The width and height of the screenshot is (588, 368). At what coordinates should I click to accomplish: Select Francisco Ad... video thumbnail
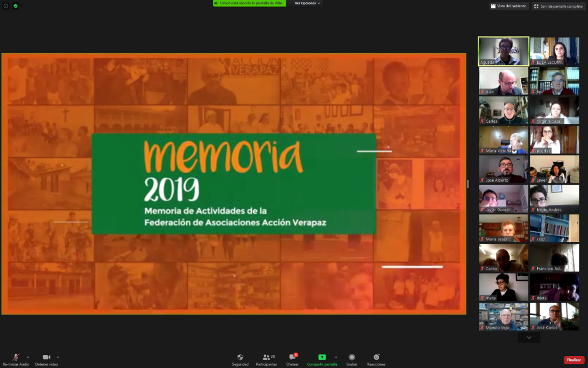[x=554, y=258]
